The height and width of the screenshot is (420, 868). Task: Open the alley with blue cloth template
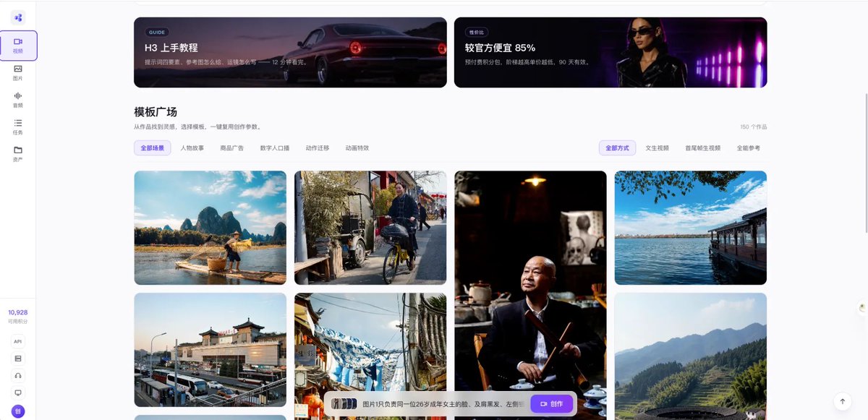(x=370, y=356)
